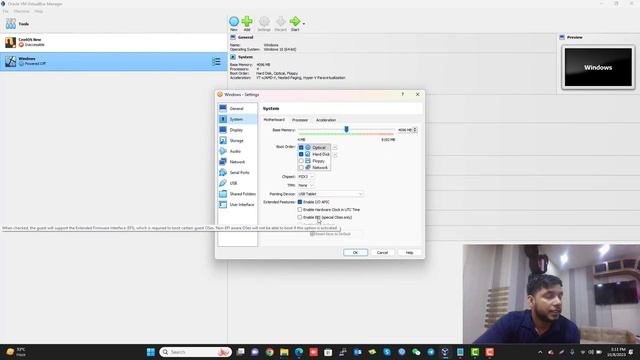Move selected boot item down
This screenshot has height=360, width=640.
click(x=335, y=155)
